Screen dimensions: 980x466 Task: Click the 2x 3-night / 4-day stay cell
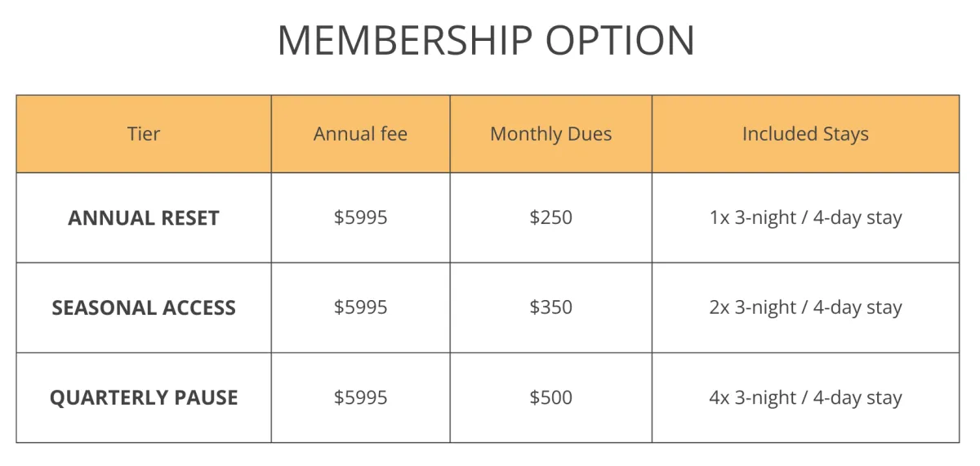click(805, 308)
